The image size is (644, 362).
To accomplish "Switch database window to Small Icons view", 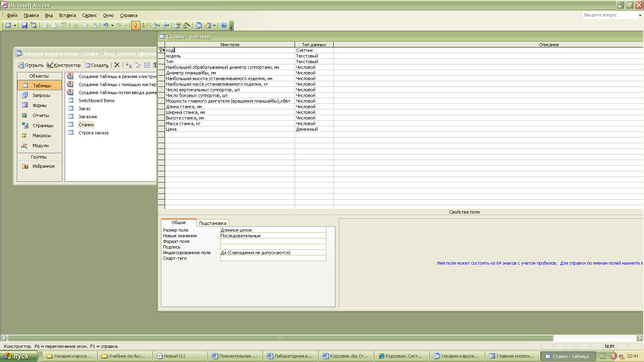I will click(138, 65).
